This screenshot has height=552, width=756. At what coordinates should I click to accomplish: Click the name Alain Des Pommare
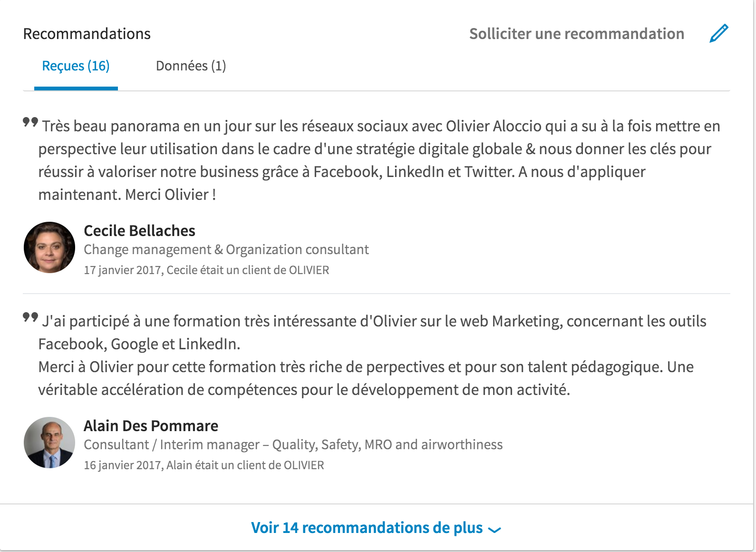pos(151,426)
